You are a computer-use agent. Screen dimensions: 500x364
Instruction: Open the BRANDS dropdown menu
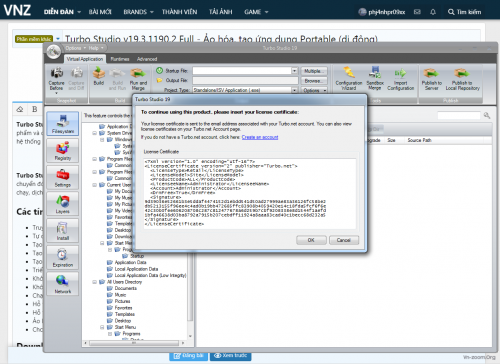(x=138, y=12)
